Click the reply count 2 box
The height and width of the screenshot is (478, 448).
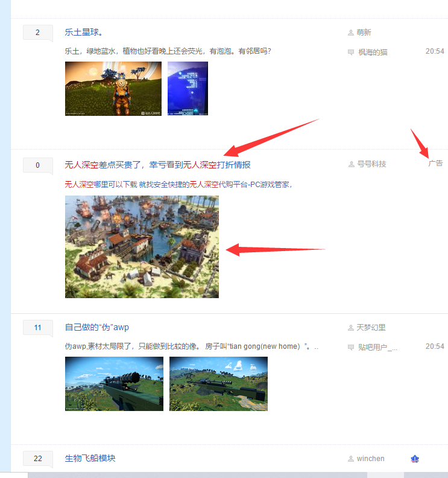[x=38, y=33]
